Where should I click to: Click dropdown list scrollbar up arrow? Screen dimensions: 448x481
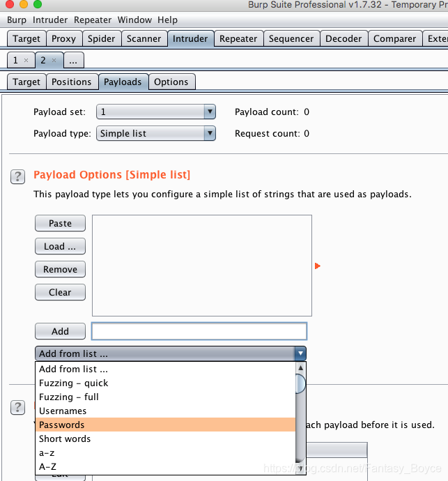click(301, 368)
